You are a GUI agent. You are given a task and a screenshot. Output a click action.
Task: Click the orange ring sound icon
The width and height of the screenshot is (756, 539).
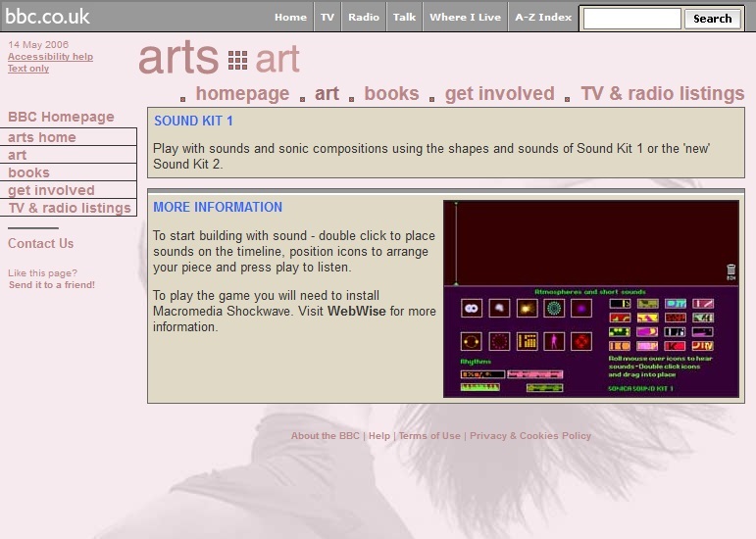pos(472,341)
